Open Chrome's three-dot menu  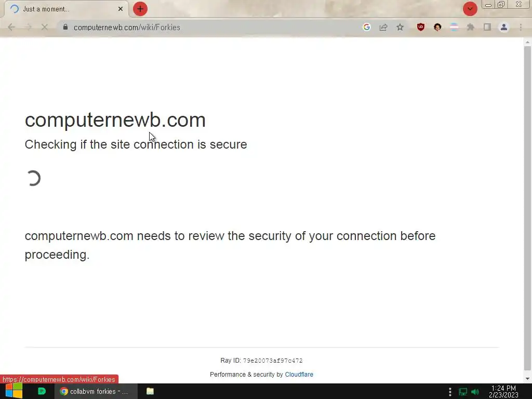[x=521, y=27]
